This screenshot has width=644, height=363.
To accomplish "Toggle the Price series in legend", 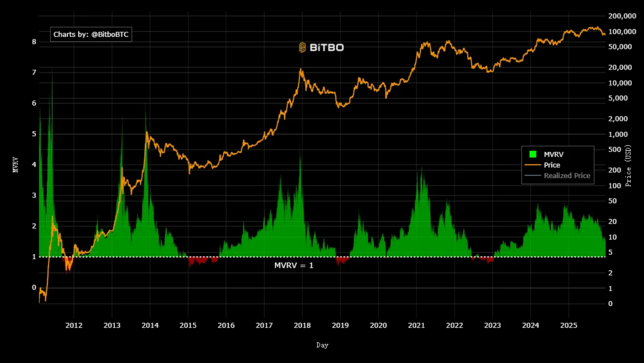I will coord(552,165).
